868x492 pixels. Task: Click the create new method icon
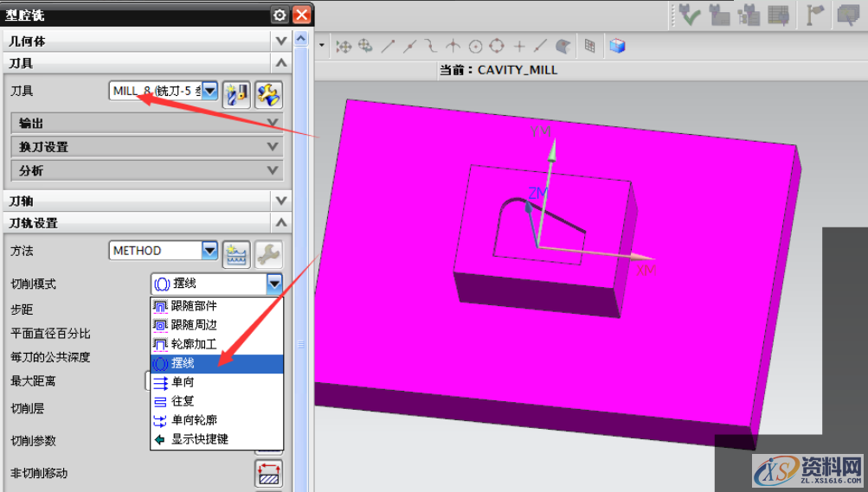pyautogui.click(x=235, y=252)
